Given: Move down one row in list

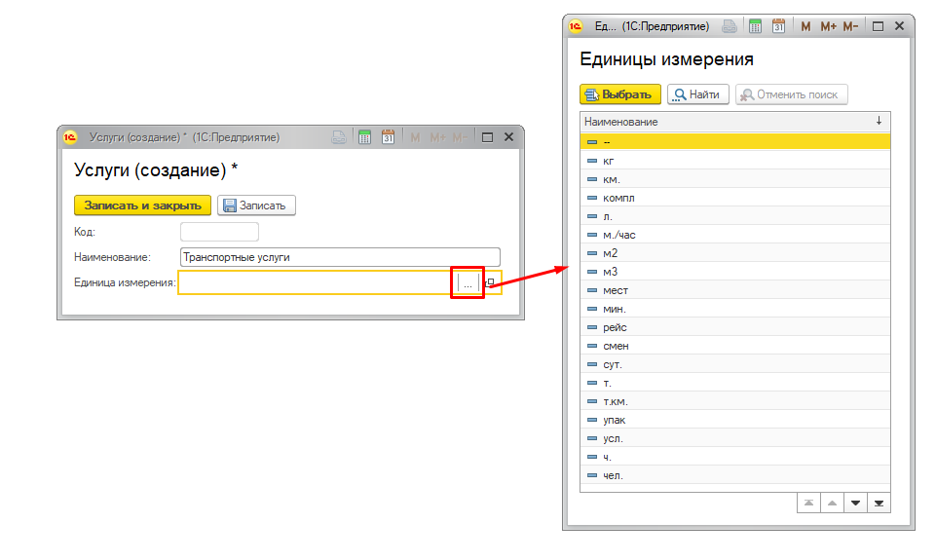Looking at the screenshot, I should (855, 503).
